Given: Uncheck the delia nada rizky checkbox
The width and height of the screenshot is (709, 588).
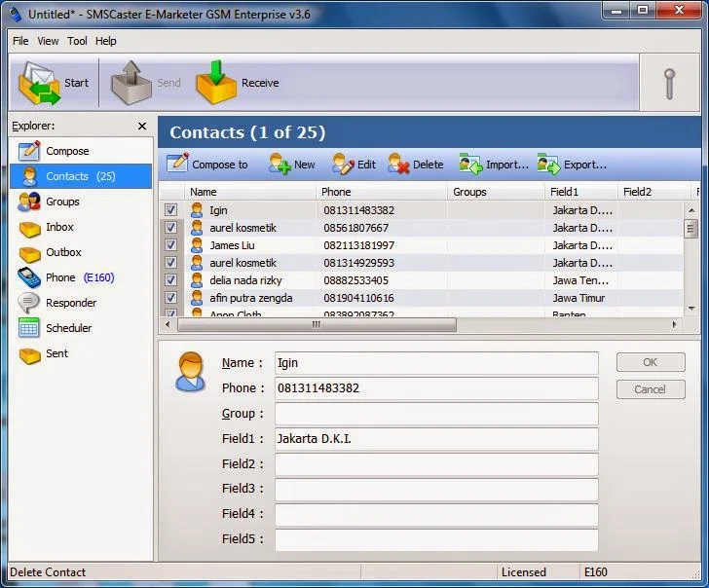Looking at the screenshot, I should (x=170, y=279).
